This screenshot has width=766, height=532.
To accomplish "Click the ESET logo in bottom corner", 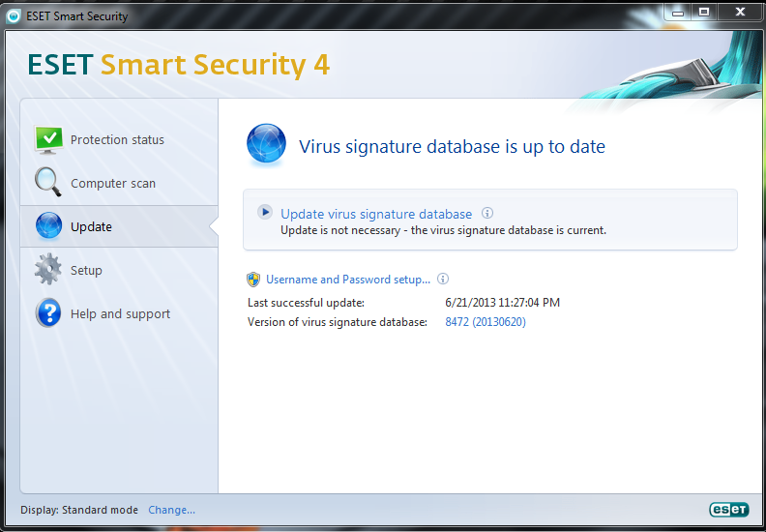I will (x=728, y=510).
